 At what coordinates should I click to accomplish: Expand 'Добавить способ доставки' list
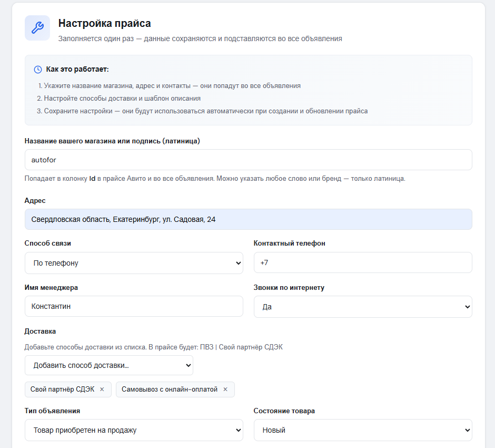coord(108,365)
